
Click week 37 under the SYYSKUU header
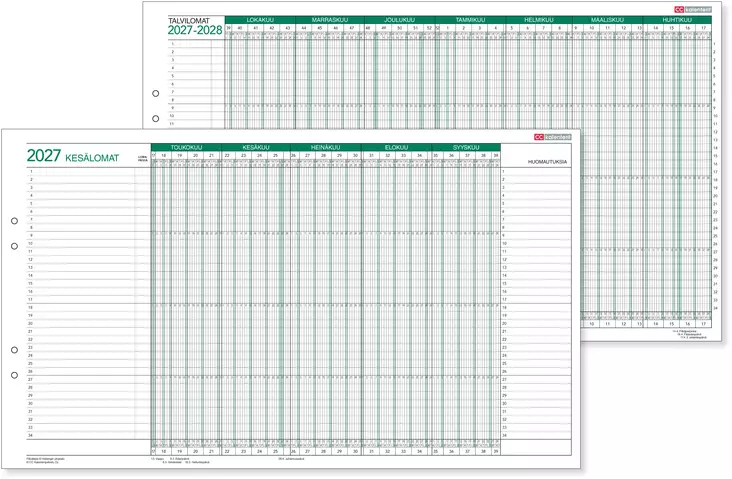tap(468, 155)
